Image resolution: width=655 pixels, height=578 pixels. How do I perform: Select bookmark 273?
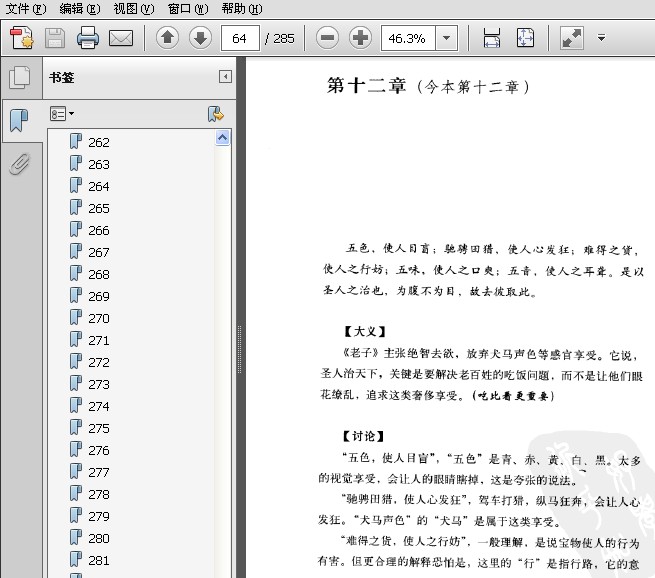coord(99,384)
